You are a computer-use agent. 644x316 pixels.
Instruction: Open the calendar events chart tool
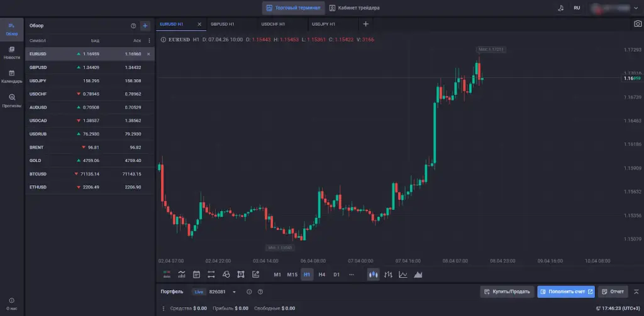196,275
